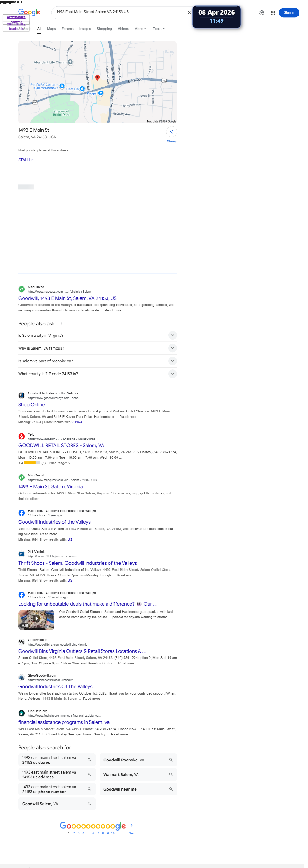Open three-dot menu beside People also ask
Viewport: 308px width, 868px height.
[x=62, y=327]
